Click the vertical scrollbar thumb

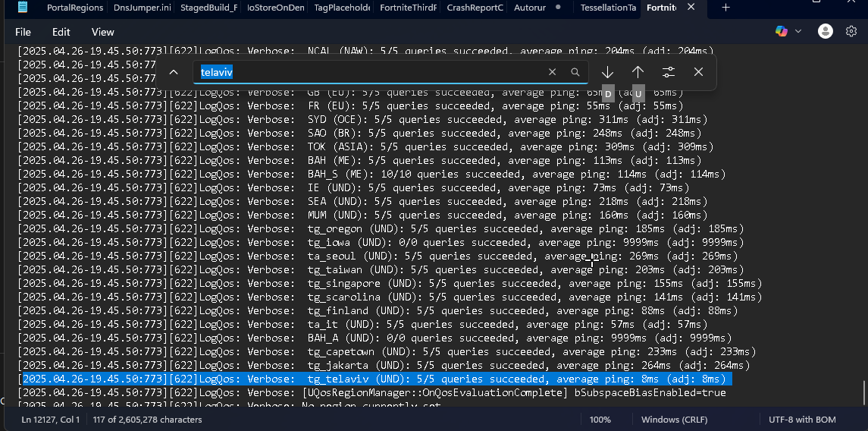point(864,392)
